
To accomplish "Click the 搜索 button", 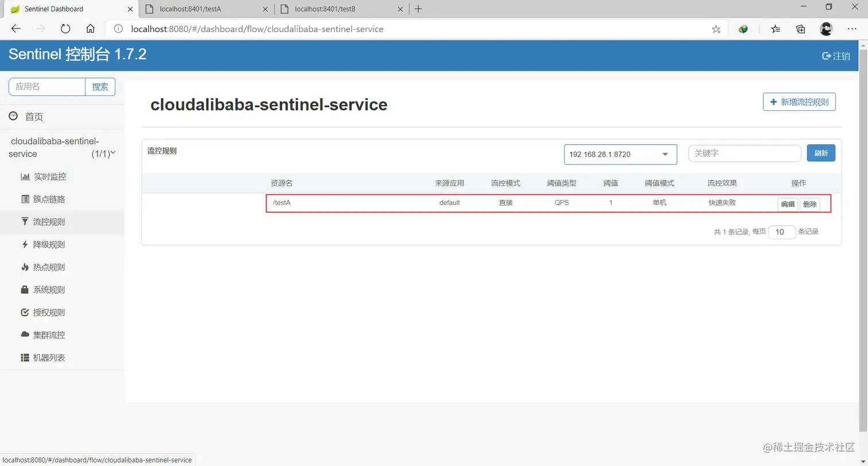I will click(x=100, y=87).
